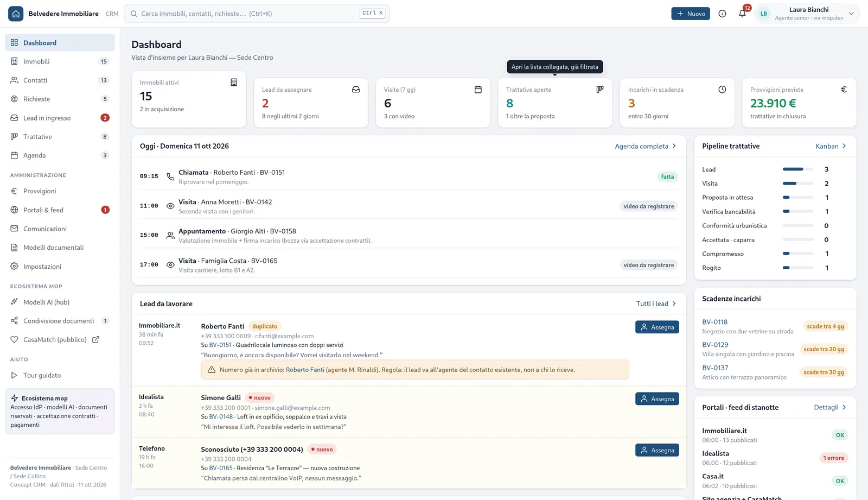Screen dimensions: 868x500
Task: Click the inbox icon on Lead da assegnare card
Action: (356, 90)
